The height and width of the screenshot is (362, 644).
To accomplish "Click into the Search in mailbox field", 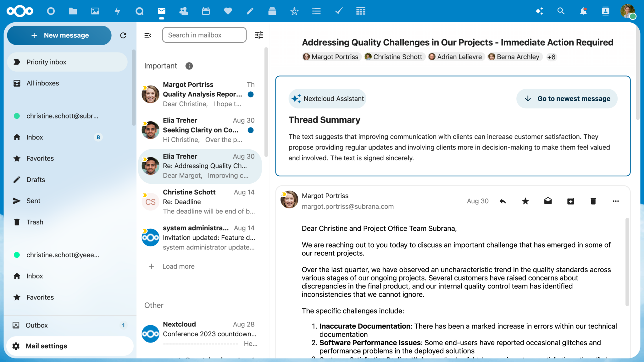I will [x=204, y=35].
